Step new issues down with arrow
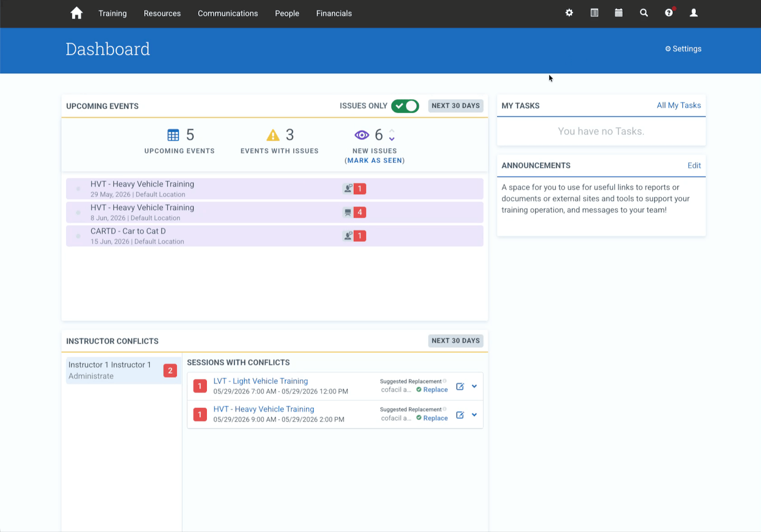The image size is (761, 532). point(392,139)
